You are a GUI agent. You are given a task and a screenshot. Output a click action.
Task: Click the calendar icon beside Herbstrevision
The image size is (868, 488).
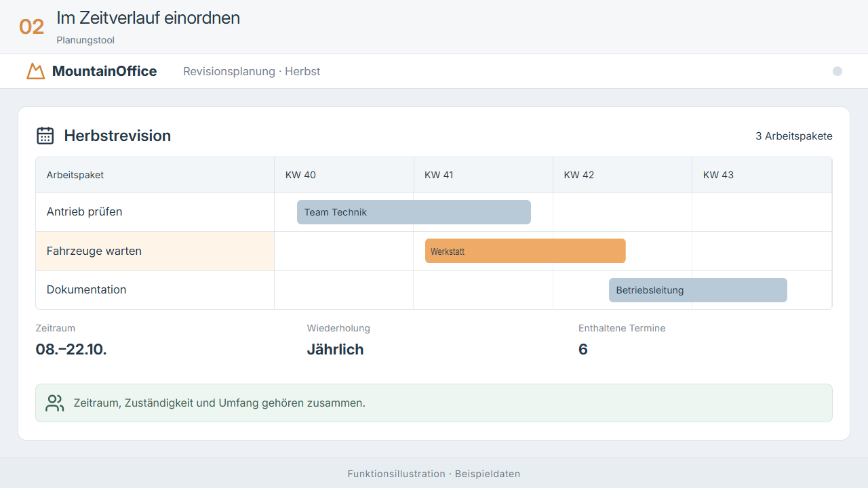(45, 136)
